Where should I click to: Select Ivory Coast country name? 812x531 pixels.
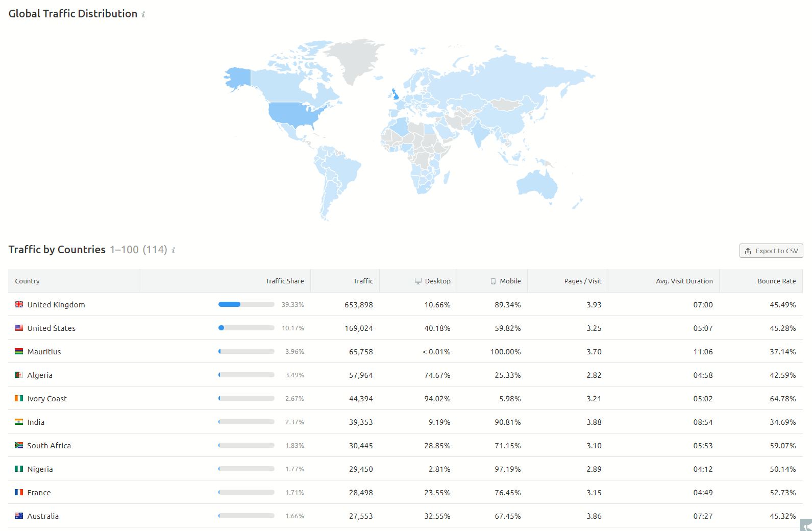pyautogui.click(x=47, y=399)
